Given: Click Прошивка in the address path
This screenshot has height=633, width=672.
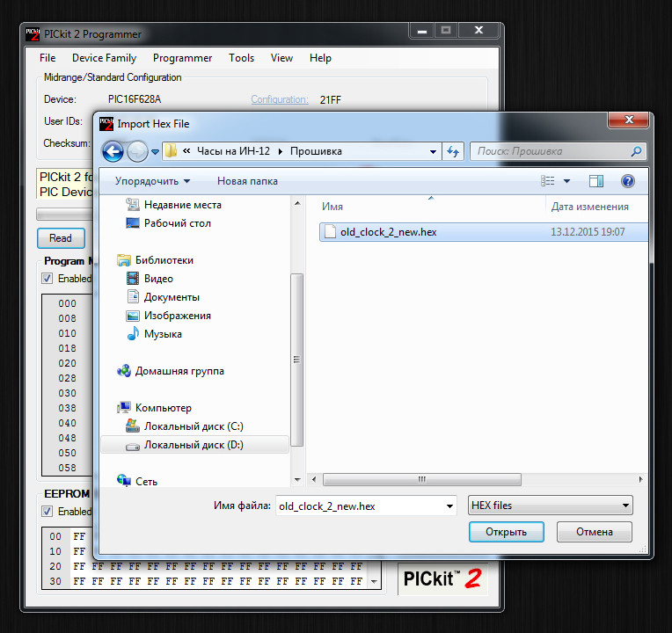Looking at the screenshot, I should [x=317, y=151].
